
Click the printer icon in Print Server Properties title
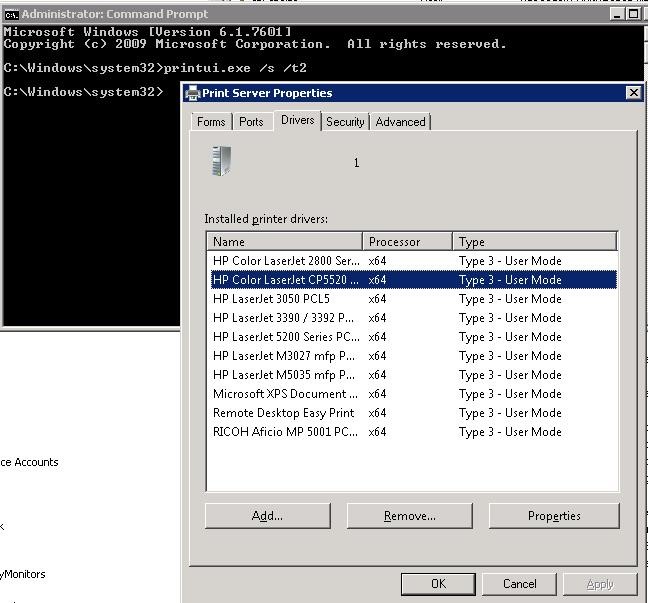(x=193, y=93)
